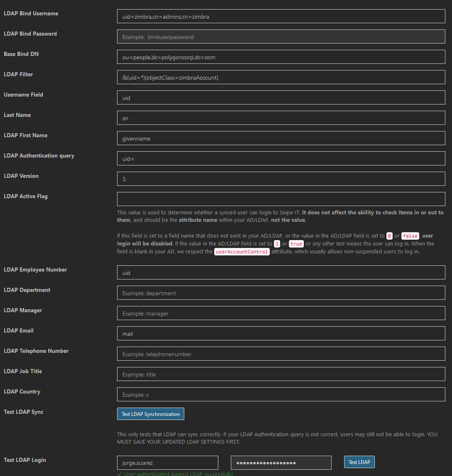
Task: Click the LDAP Filter input field
Action: (x=281, y=77)
